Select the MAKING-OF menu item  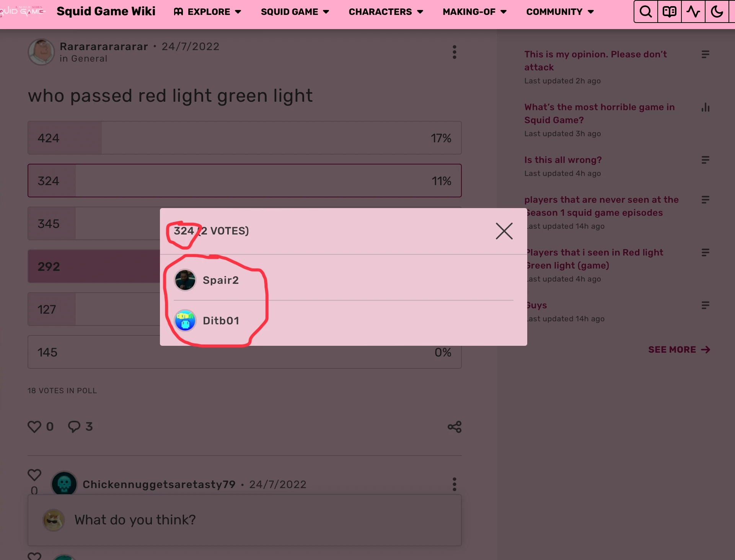coord(474,11)
